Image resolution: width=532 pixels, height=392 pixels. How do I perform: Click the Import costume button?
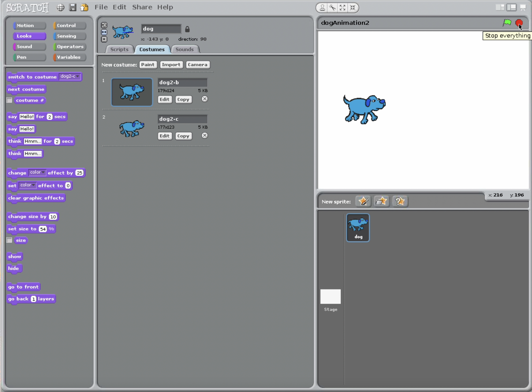tap(171, 64)
